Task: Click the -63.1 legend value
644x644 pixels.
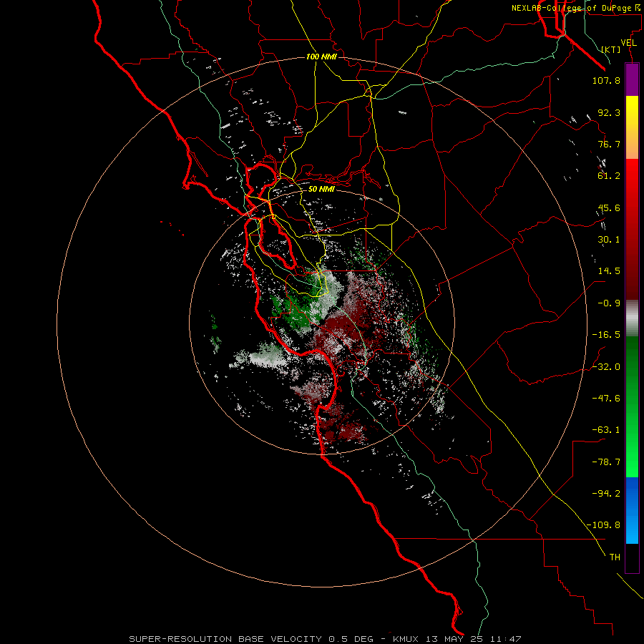Action: tap(606, 430)
